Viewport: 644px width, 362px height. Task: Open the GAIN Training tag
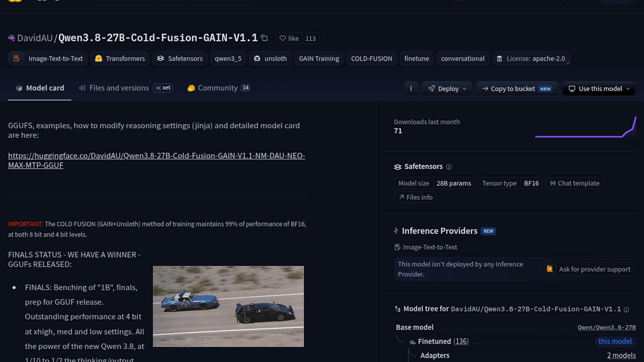pos(319,58)
